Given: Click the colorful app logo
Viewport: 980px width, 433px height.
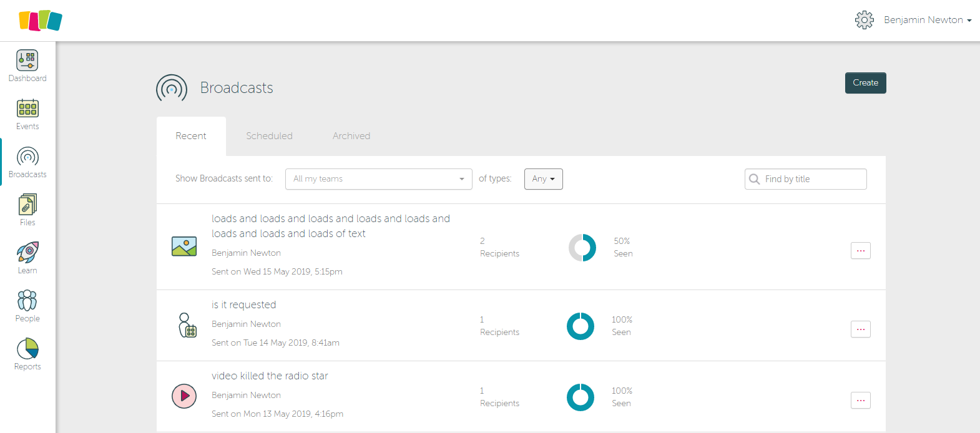Looking at the screenshot, I should point(41,21).
